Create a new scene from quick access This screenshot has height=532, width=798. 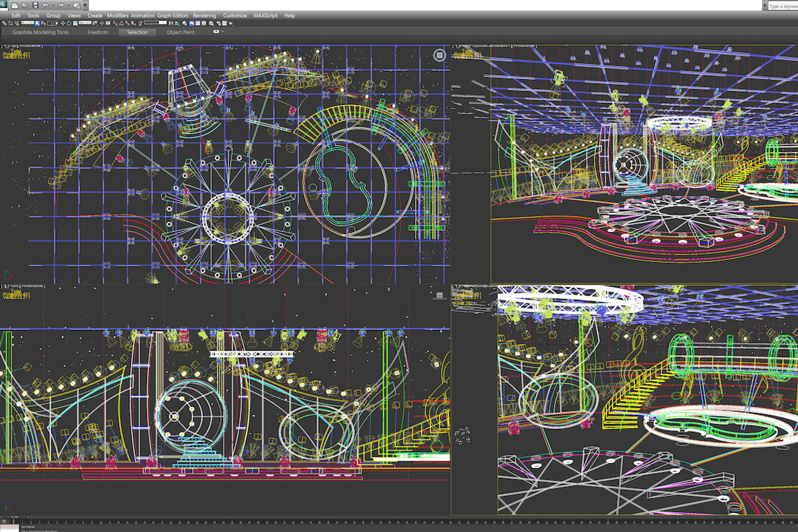pyautogui.click(x=15, y=5)
